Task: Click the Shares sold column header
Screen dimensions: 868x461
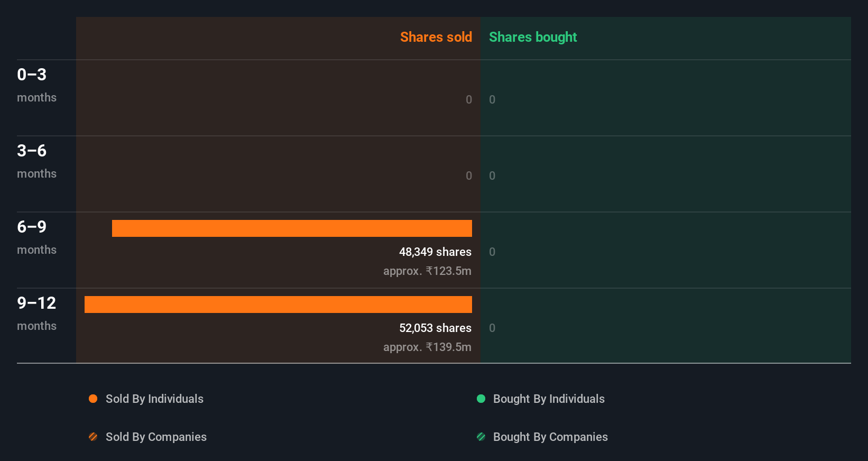Action: (436, 37)
